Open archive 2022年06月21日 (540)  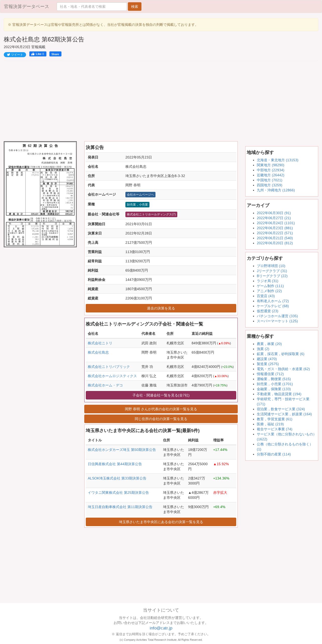(275, 238)
